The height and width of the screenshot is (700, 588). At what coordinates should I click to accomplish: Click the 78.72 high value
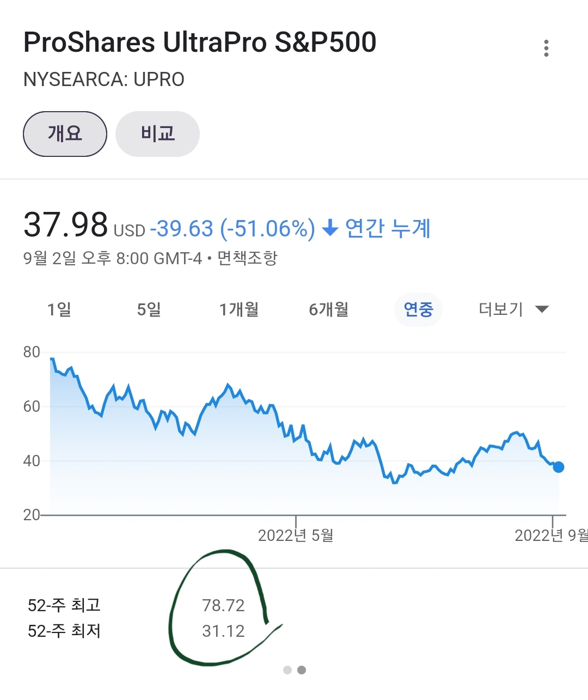[x=223, y=605]
